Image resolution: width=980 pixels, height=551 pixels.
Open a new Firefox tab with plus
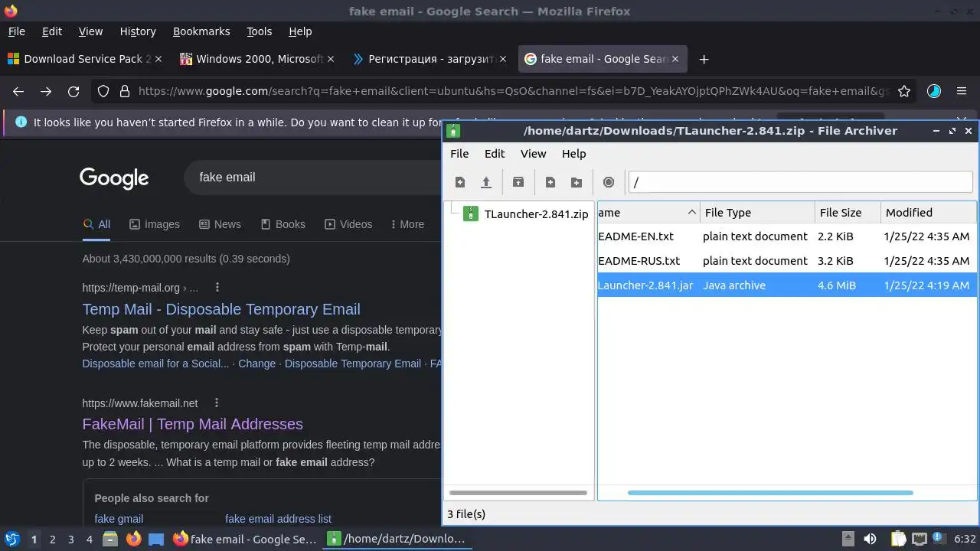click(x=704, y=59)
